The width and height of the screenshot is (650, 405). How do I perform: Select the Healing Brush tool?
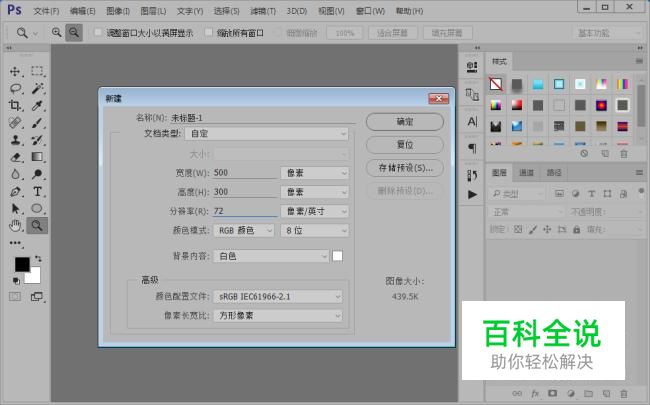pyautogui.click(x=15, y=123)
